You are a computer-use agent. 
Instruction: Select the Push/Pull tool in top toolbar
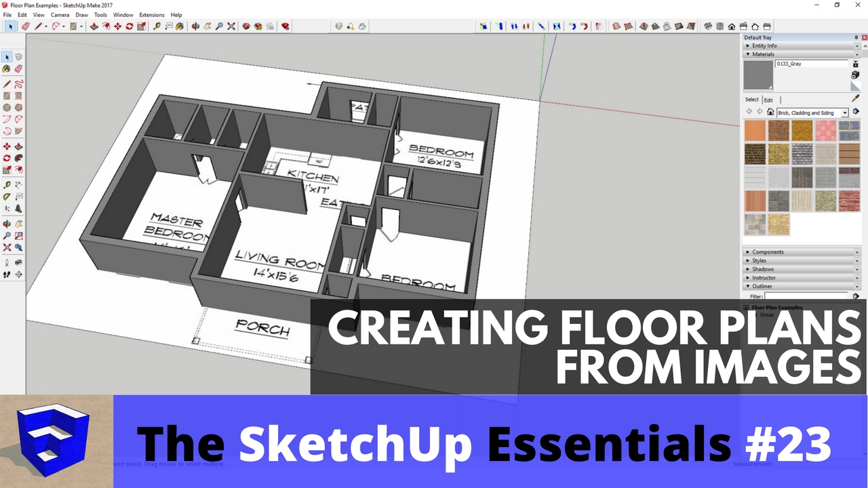[x=94, y=26]
